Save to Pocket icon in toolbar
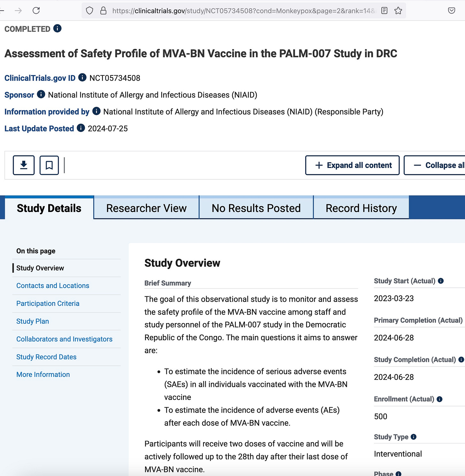The width and height of the screenshot is (465, 476). tap(452, 11)
